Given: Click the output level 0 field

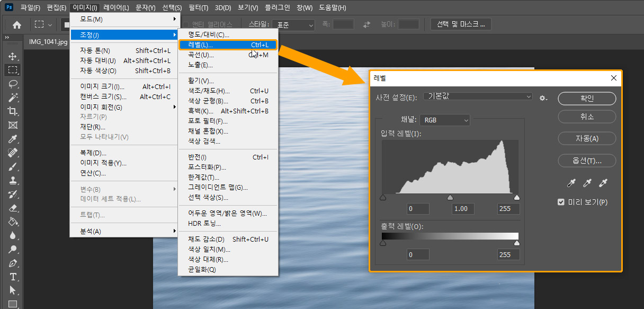Looking at the screenshot, I should pos(418,254).
